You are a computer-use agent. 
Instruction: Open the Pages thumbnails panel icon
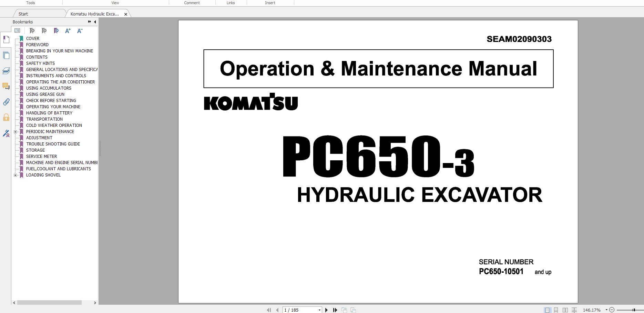pyautogui.click(x=6, y=55)
